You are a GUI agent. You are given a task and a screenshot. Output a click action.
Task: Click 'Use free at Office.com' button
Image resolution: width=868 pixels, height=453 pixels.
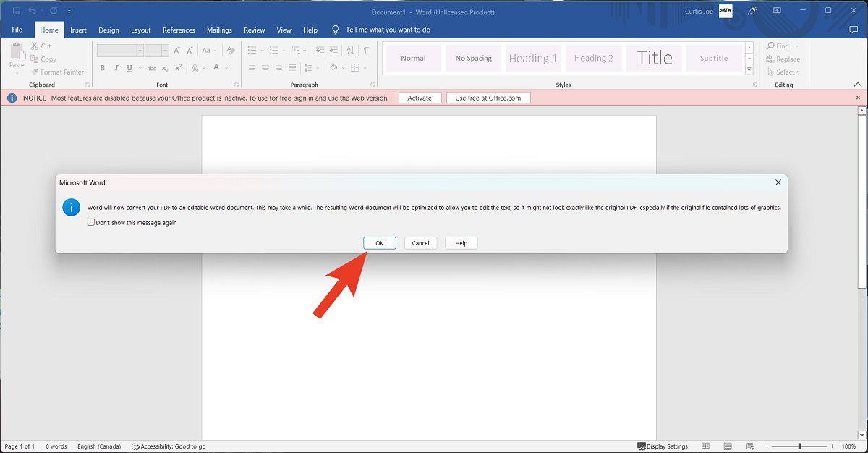(x=488, y=98)
